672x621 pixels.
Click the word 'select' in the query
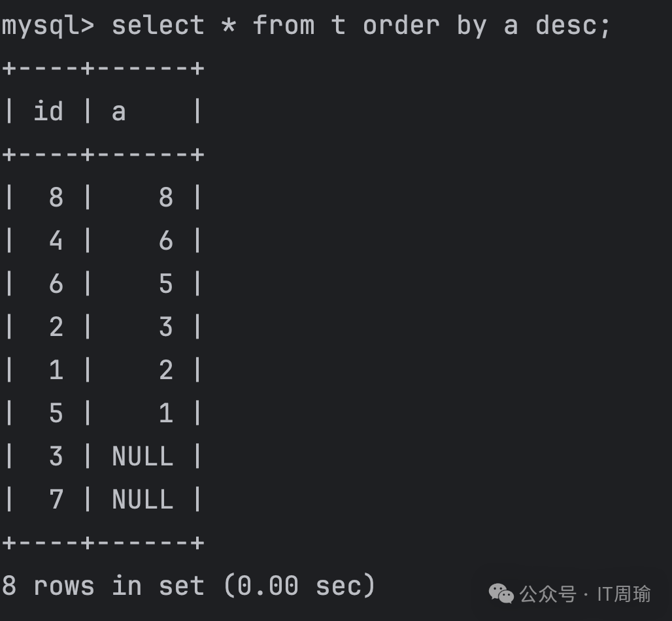(158, 25)
